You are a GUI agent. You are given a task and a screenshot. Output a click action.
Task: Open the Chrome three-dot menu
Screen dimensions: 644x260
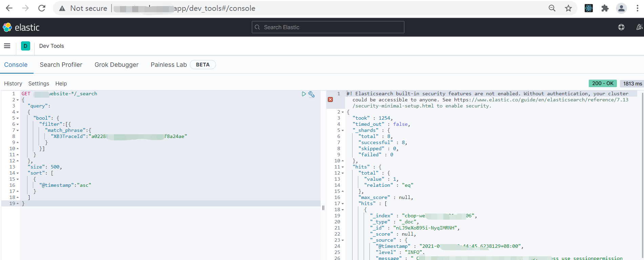(638, 8)
